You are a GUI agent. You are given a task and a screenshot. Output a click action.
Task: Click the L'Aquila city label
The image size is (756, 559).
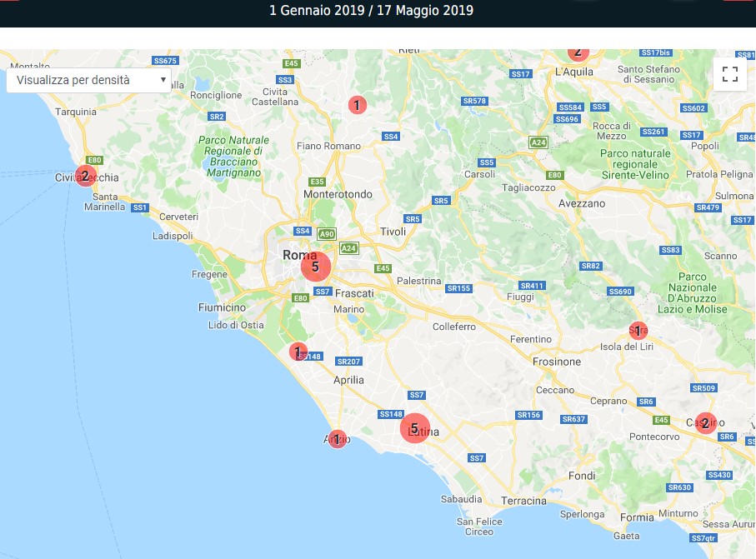tap(574, 72)
